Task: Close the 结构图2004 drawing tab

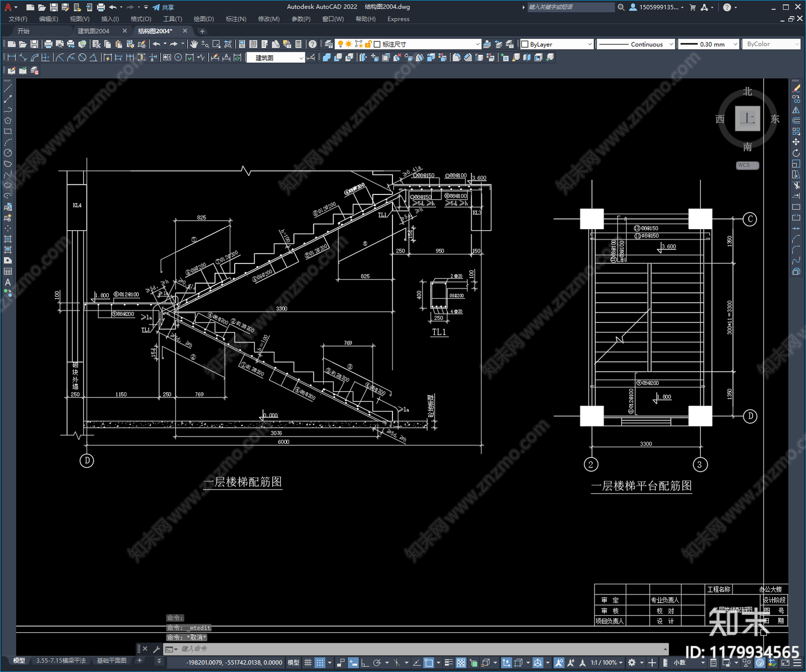Action: (185, 31)
